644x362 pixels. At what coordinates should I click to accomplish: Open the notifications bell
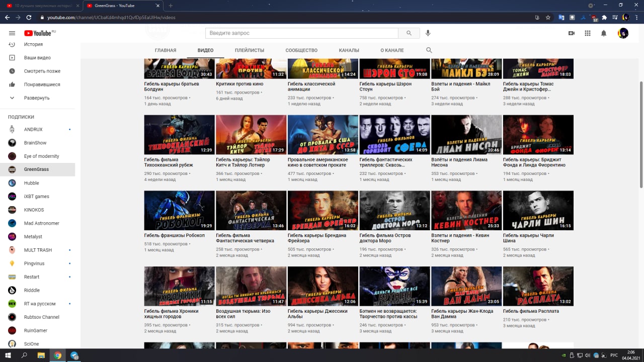(604, 33)
